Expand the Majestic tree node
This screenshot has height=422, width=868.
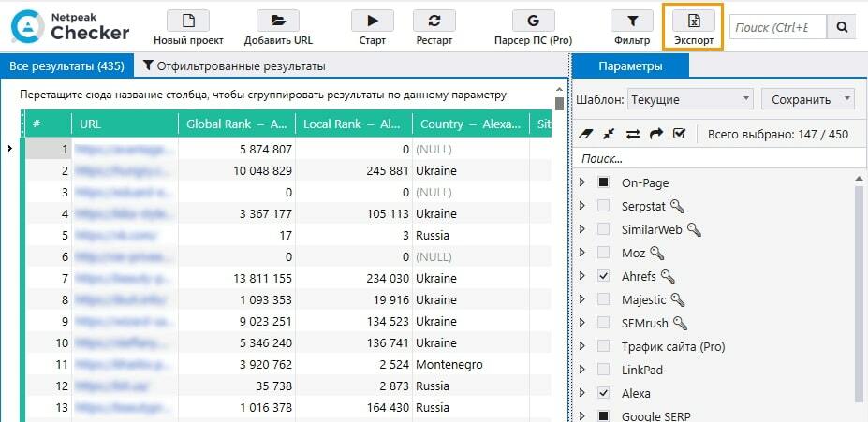click(581, 299)
